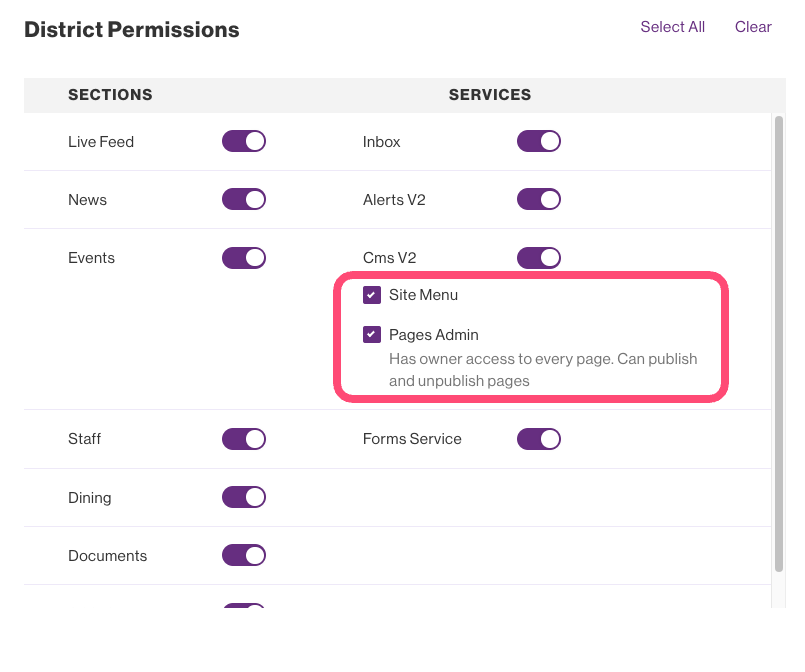This screenshot has width=805, height=672.
Task: Disable the Cms V2 service toggle
Action: tap(538, 257)
